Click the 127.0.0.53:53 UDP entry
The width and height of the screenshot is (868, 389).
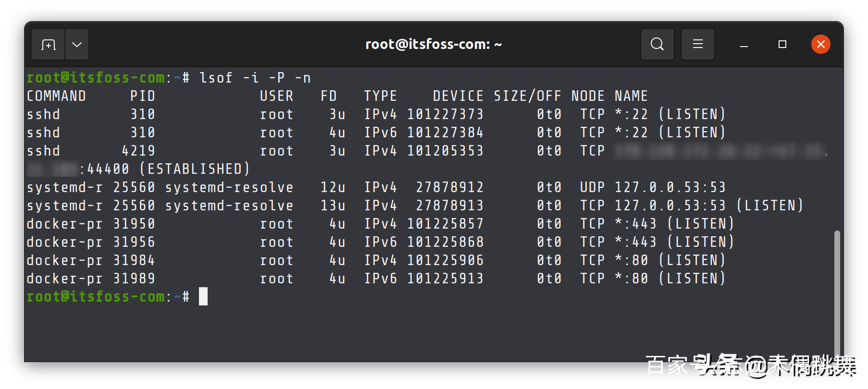coord(670,187)
